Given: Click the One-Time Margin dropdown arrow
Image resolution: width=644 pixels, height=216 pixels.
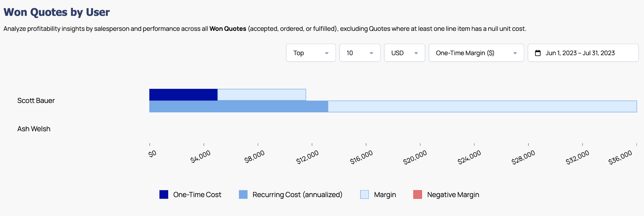Looking at the screenshot, I should point(515,53).
